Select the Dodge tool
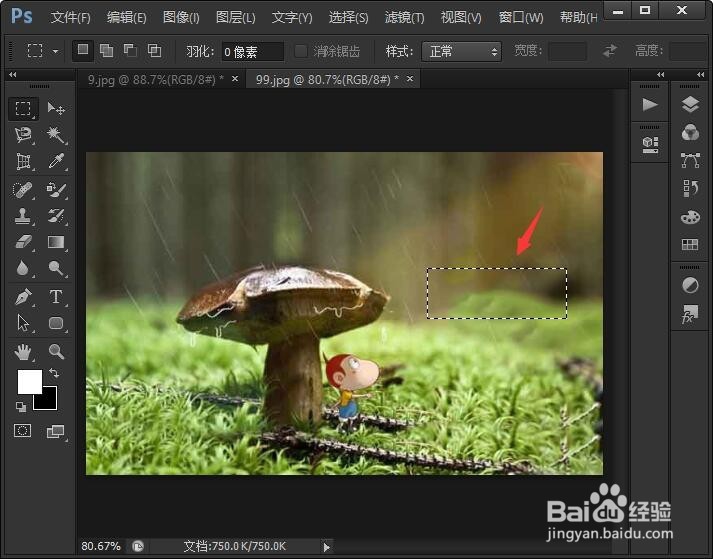The height and width of the screenshot is (559, 713). point(56,268)
